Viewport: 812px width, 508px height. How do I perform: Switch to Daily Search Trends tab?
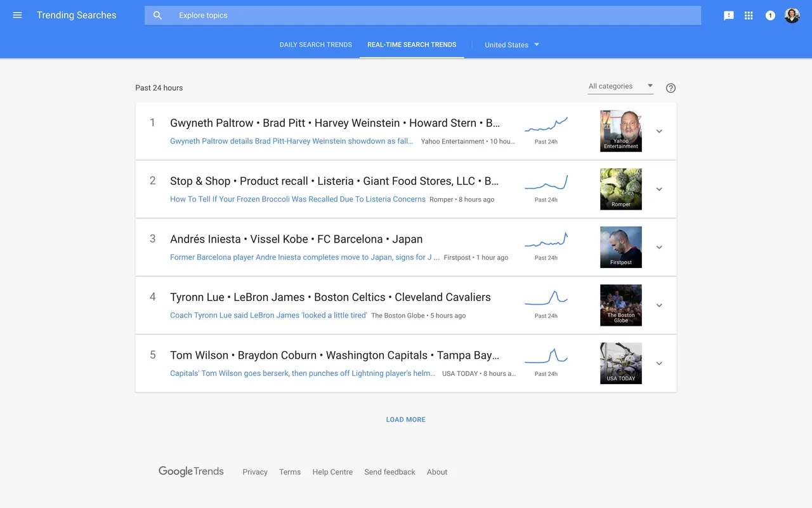pos(316,44)
